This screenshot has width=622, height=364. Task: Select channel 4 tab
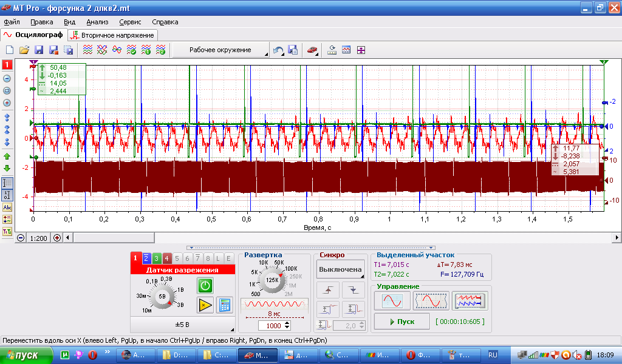pos(166,258)
